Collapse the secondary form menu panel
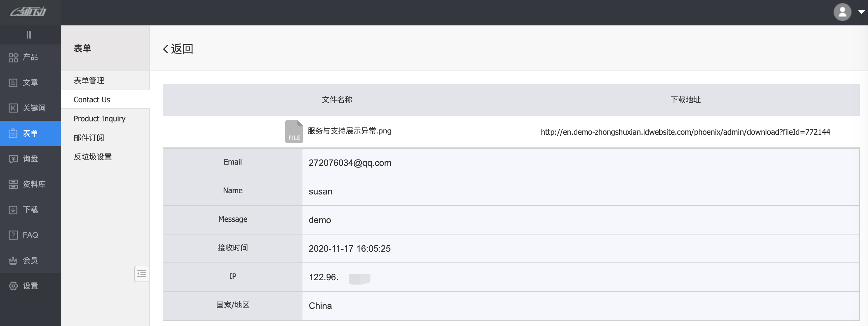 (x=141, y=273)
